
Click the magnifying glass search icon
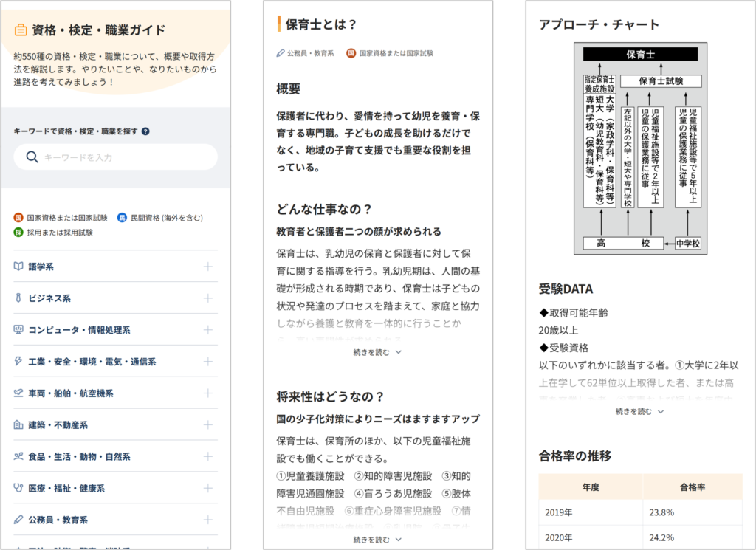coord(32,157)
